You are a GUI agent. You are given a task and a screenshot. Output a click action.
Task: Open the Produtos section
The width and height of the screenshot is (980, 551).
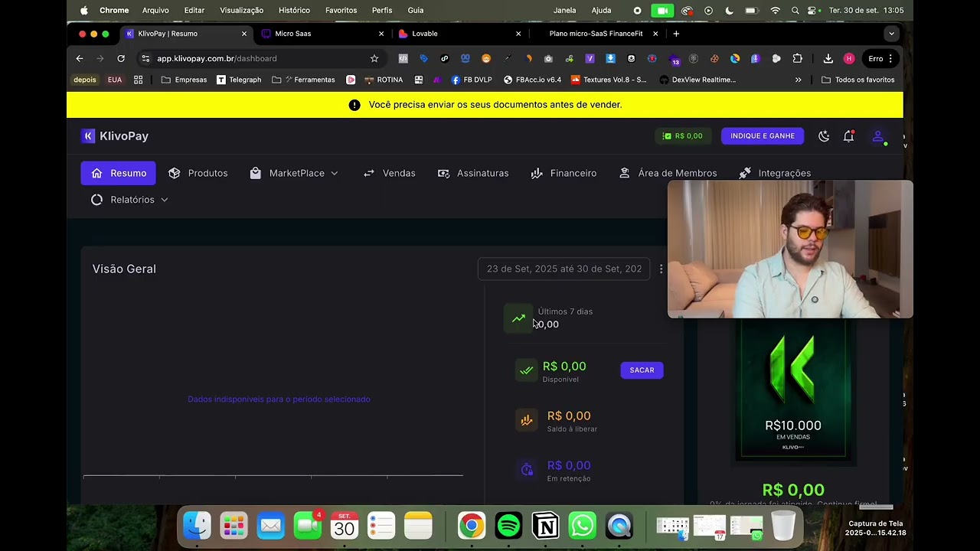pyautogui.click(x=198, y=173)
